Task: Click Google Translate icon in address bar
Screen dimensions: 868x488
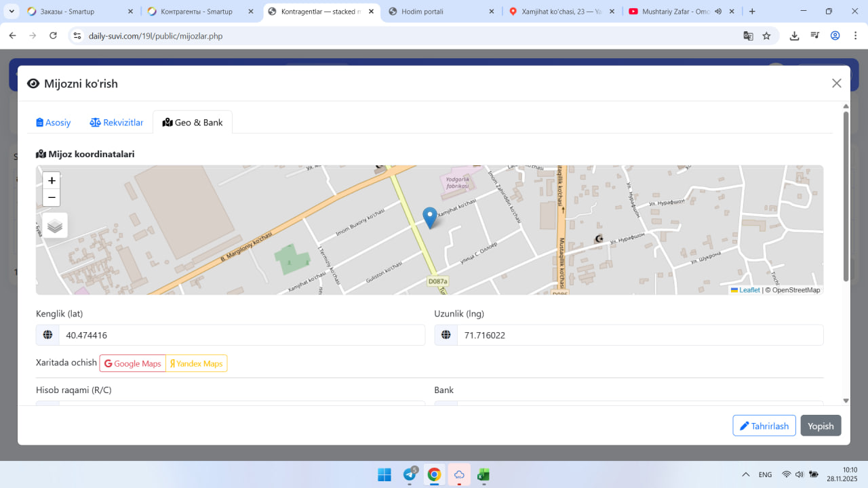Action: [x=748, y=36]
